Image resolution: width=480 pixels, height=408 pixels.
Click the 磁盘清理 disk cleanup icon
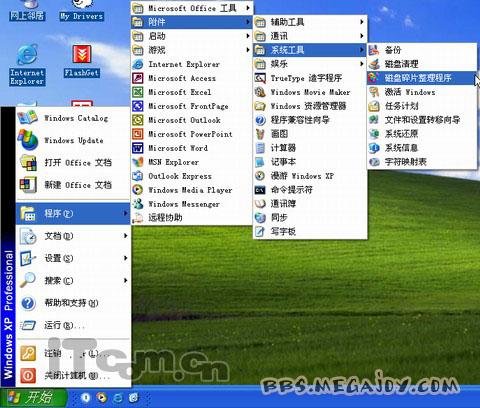click(374, 64)
